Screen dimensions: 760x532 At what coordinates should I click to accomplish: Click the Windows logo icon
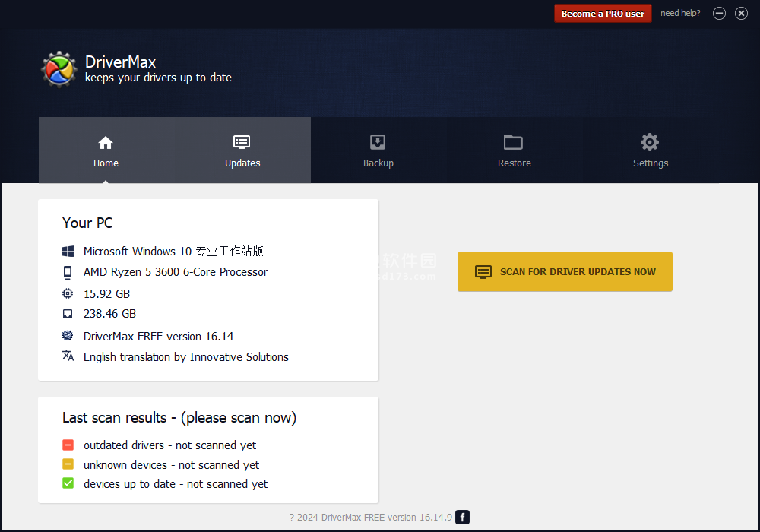coord(68,251)
